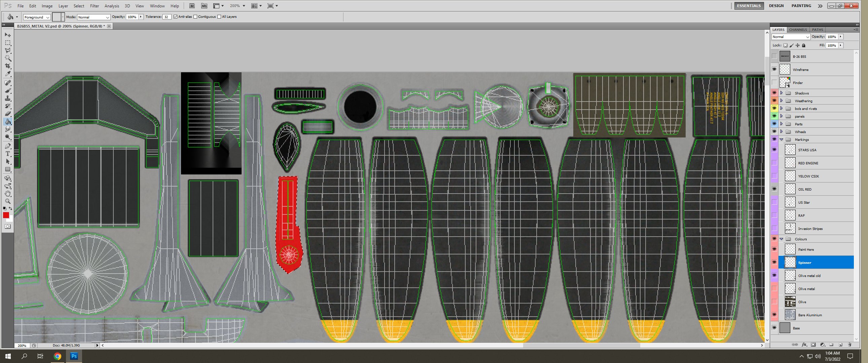Open the Filter menu
Screen dimensions: 868x363
(x=94, y=6)
